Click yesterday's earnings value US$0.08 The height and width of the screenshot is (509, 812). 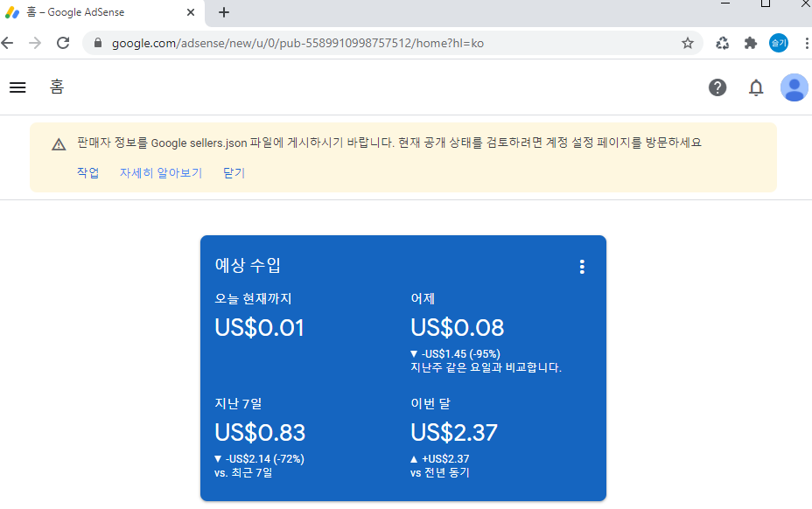[x=458, y=328]
